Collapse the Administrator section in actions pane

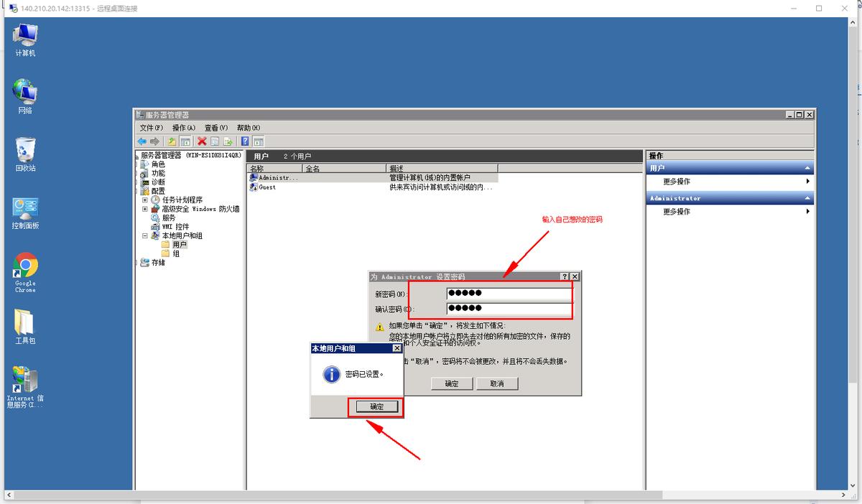807,198
